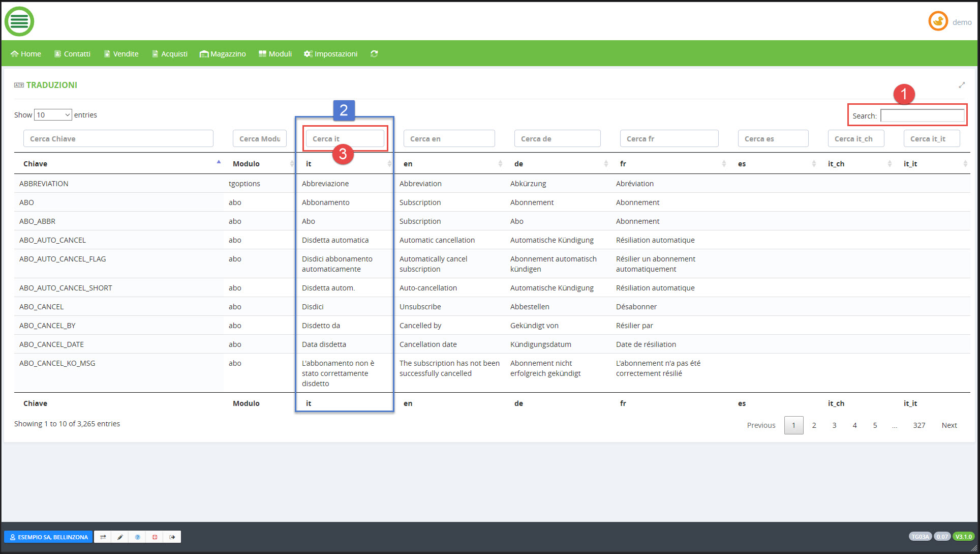The width and height of the screenshot is (980, 554).
Task: Open help with the blue question icon
Action: [x=137, y=537]
